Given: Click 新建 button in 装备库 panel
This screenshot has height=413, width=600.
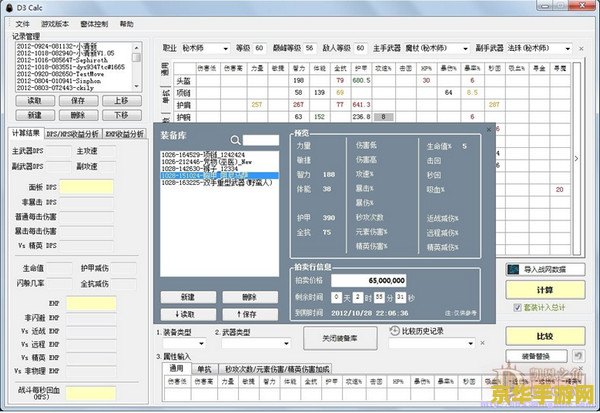Looking at the screenshot, I should click(188, 297).
